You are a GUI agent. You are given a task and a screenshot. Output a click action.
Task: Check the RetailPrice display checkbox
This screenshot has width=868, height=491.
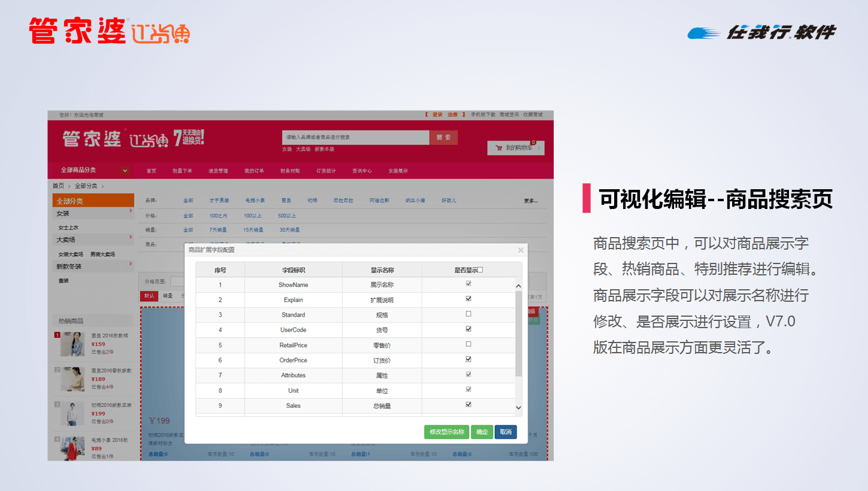[469, 344]
